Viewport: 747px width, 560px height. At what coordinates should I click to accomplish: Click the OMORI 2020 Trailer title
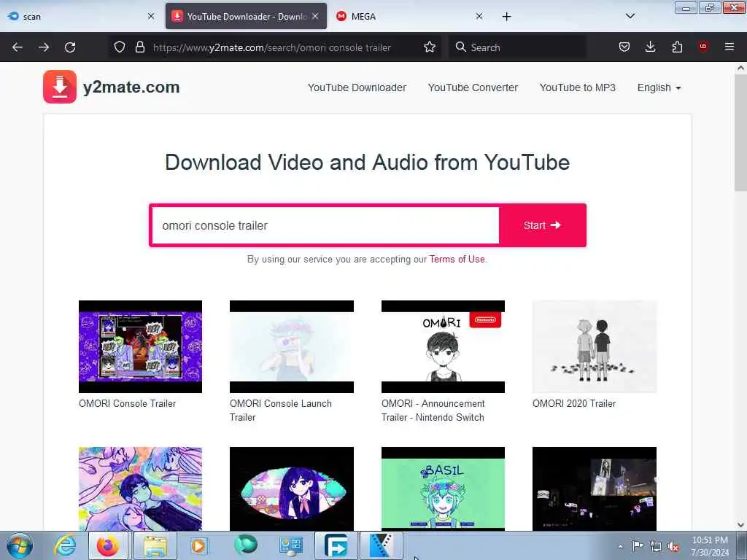pyautogui.click(x=574, y=403)
